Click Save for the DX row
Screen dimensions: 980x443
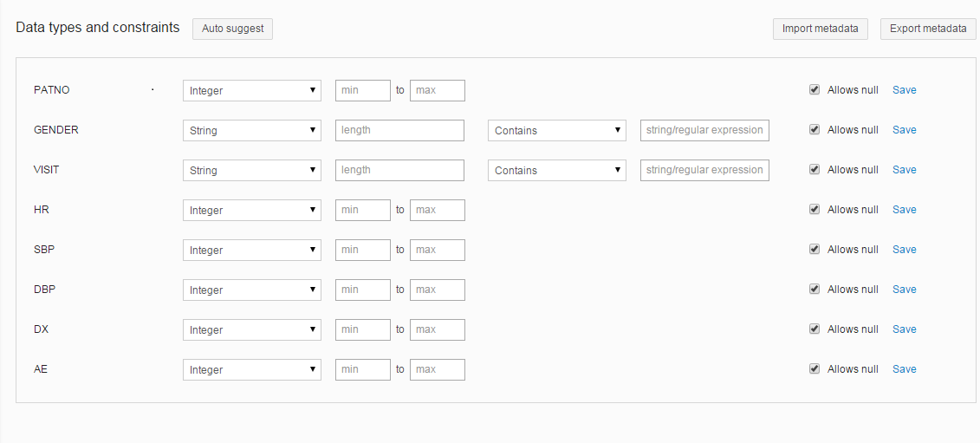point(904,329)
